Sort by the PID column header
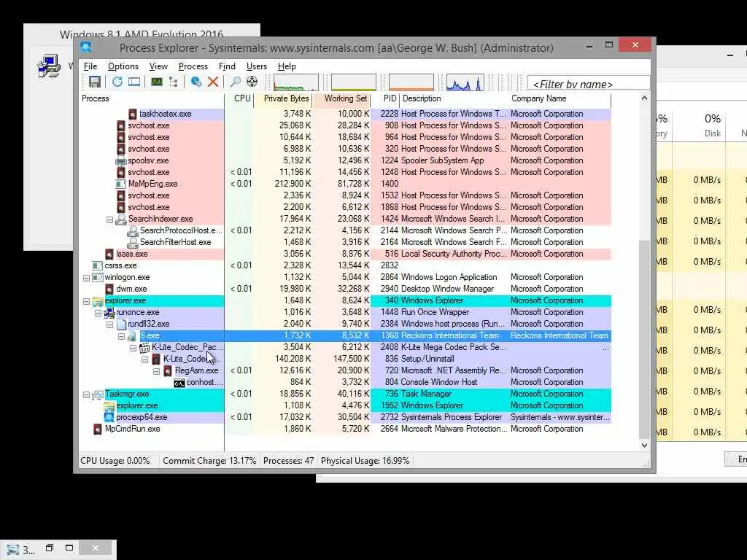Viewport: 747px width, 560px height. pos(385,98)
